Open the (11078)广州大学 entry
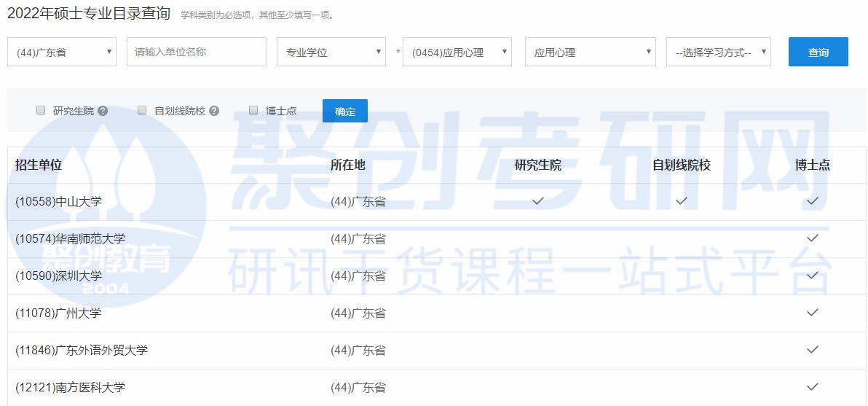This screenshot has width=868, height=406. (59, 313)
